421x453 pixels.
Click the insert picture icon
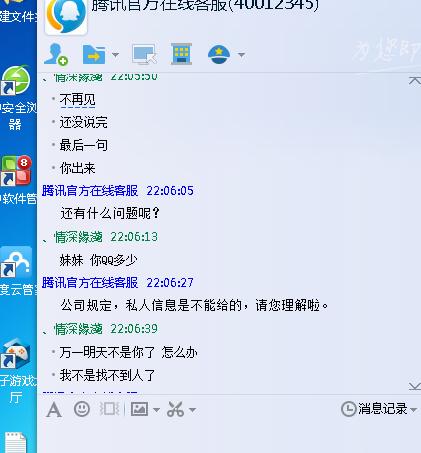click(x=139, y=409)
